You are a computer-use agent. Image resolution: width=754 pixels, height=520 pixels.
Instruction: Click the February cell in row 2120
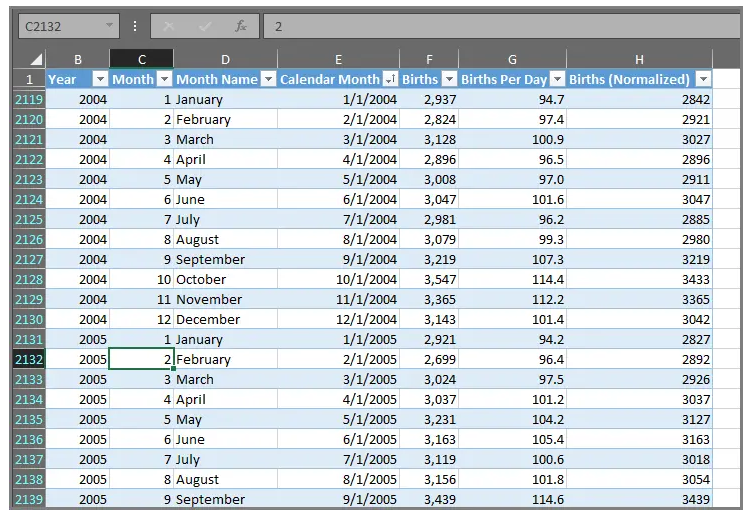click(226, 119)
